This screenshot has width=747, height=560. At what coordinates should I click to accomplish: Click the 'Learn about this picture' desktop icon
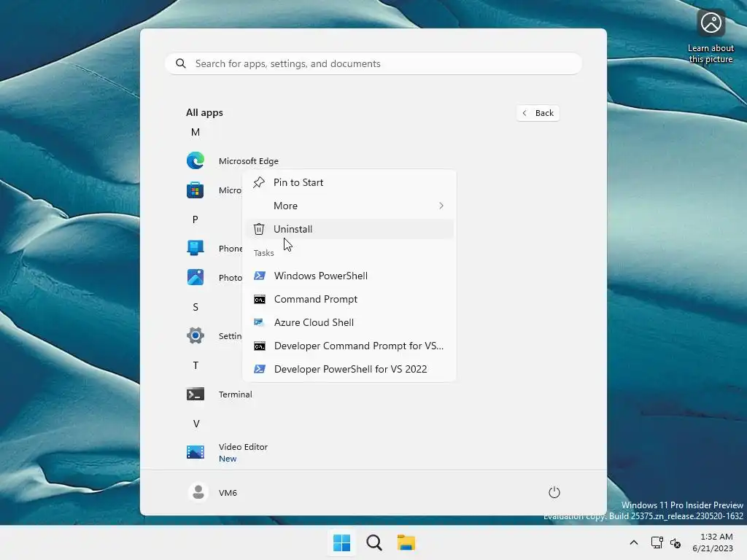pyautogui.click(x=711, y=36)
